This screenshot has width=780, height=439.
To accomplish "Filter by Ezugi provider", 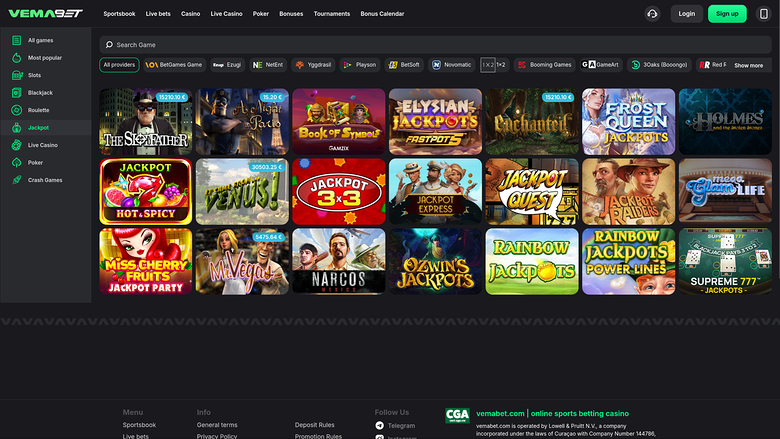I will (228, 65).
